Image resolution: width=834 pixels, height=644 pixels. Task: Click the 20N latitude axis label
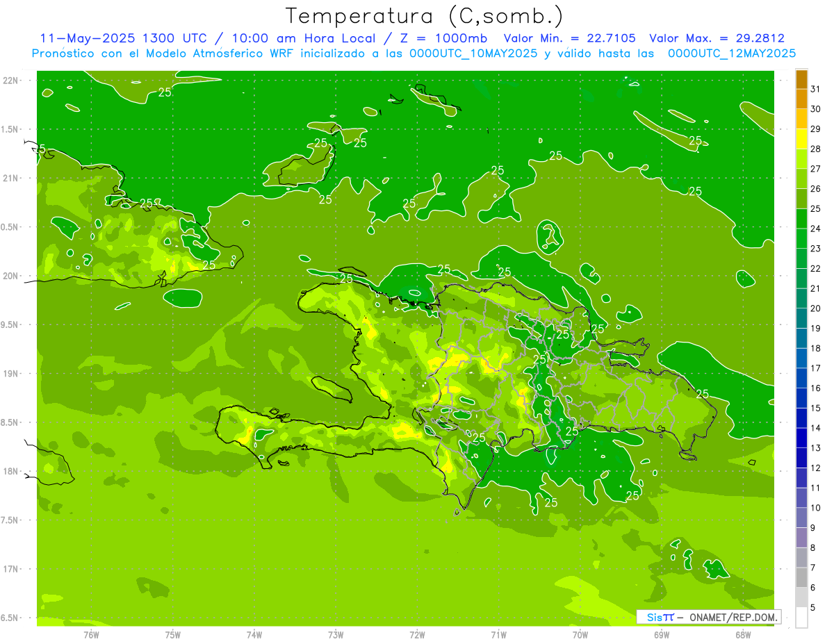tap(10, 276)
